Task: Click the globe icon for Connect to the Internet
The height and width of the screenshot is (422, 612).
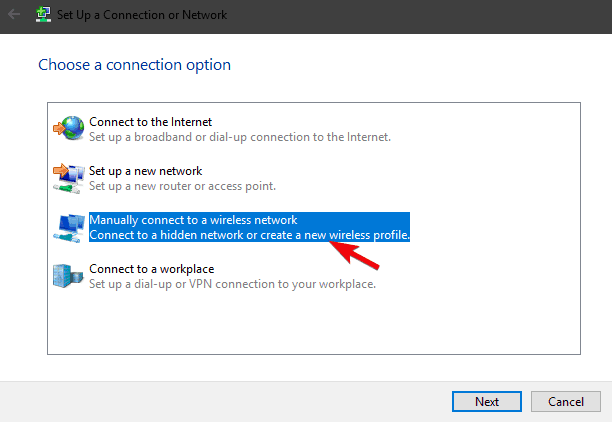Action: pyautogui.click(x=69, y=128)
